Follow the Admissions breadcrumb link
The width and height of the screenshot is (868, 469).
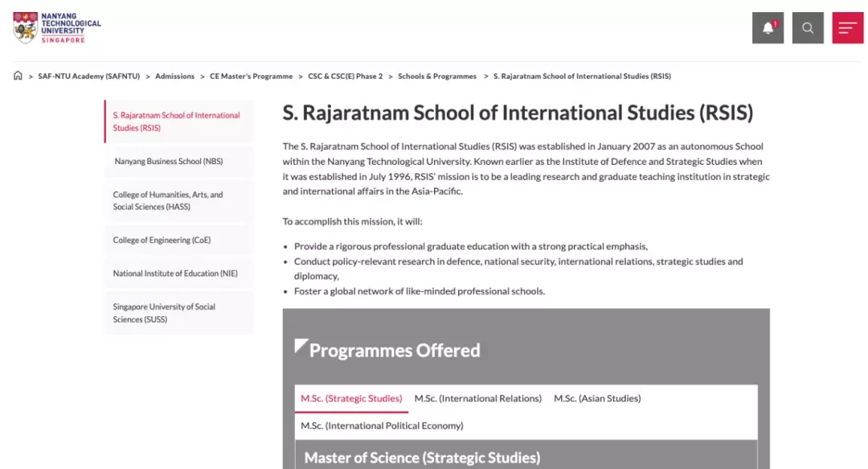tap(174, 76)
